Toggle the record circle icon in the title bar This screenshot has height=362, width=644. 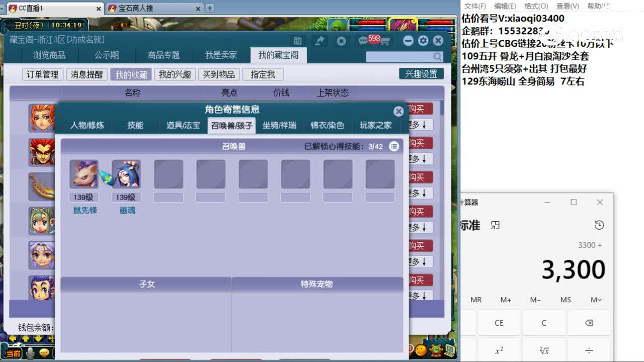340,40
